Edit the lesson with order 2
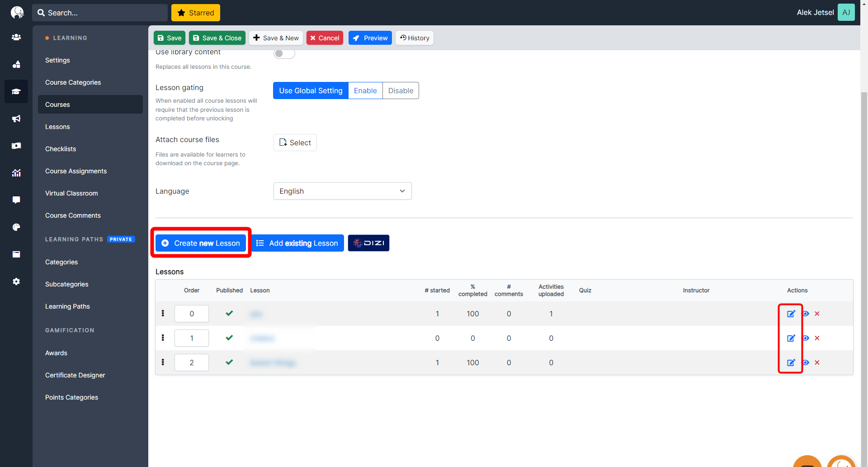This screenshot has width=868, height=467. click(x=791, y=362)
